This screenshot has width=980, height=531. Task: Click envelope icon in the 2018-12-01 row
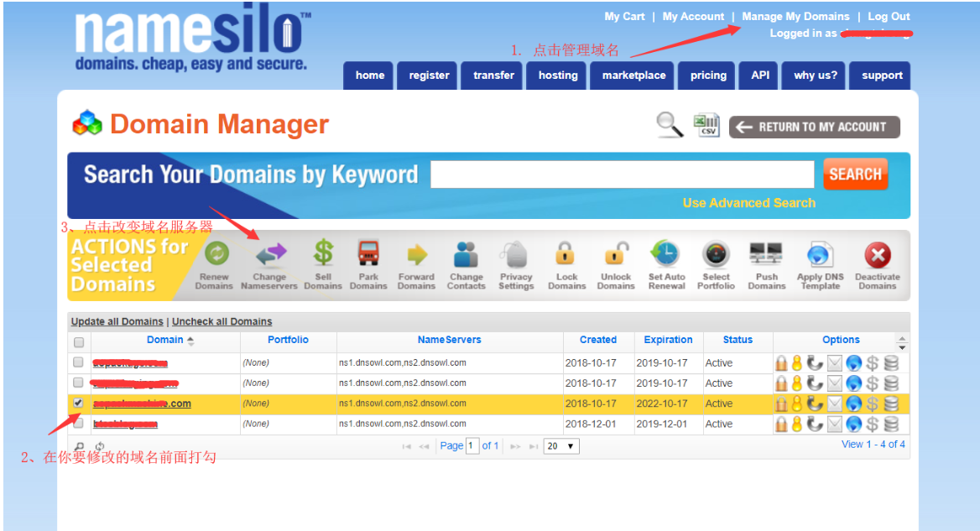pyautogui.click(x=834, y=424)
